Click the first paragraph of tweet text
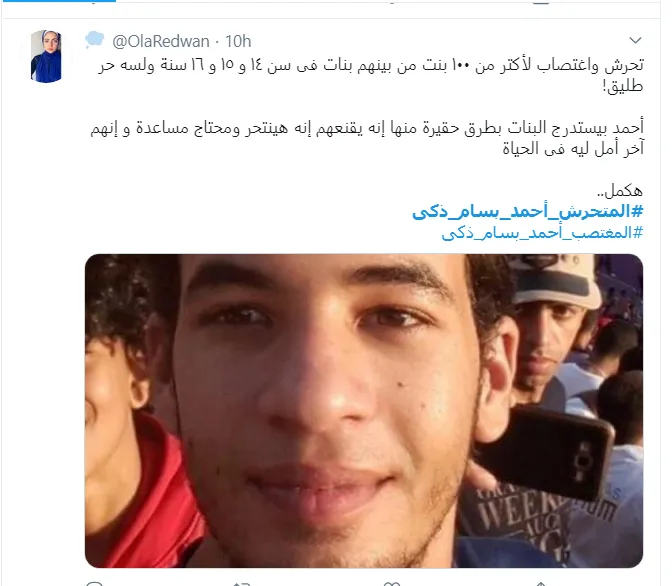672x586 pixels. [x=371, y=75]
